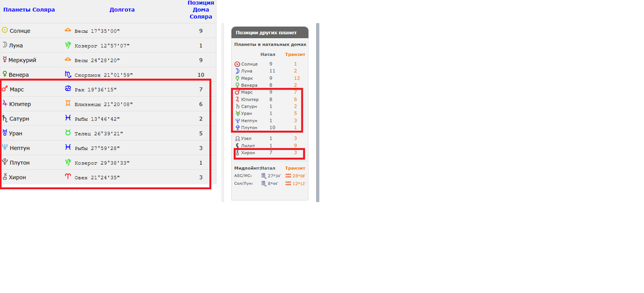This screenshot has width=644, height=293.
Task: Click the Taurus sign icon before Телец 26°39'21"
Action: pyautogui.click(x=68, y=133)
